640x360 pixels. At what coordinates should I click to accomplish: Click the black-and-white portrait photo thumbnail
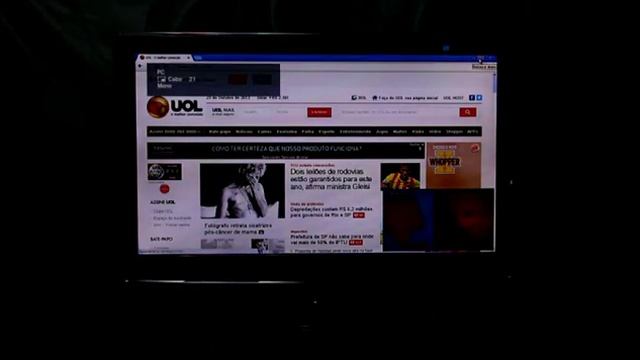[x=242, y=191]
